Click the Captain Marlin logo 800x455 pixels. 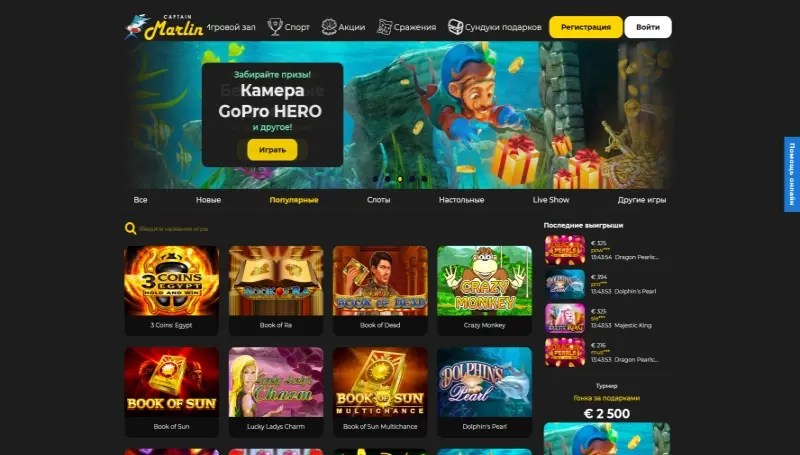click(164, 27)
